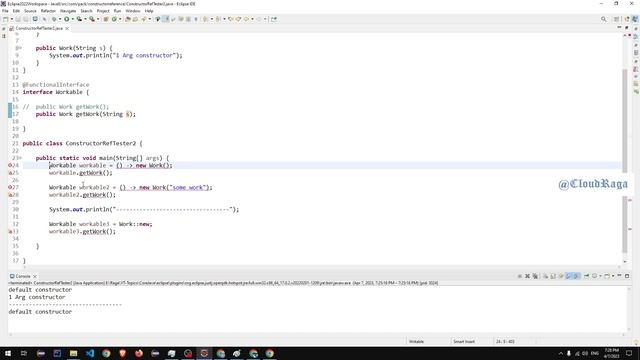Click the Task View taskbar icon
640x360 pixels.
(x=24, y=353)
